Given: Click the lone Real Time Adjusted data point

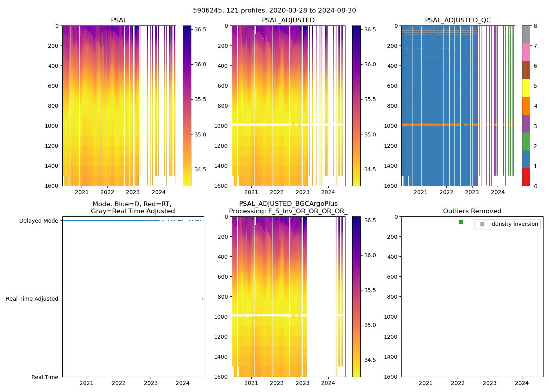Looking at the screenshot, I should pyautogui.click(x=202, y=299).
